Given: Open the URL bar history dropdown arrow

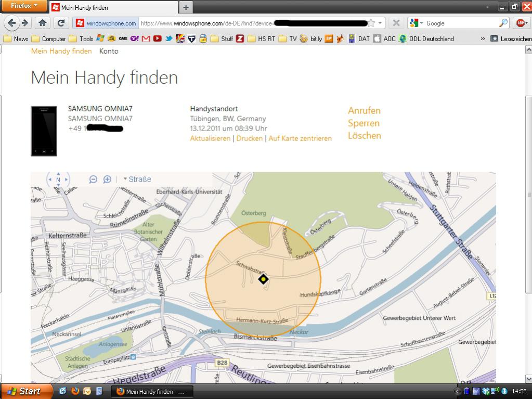Looking at the screenshot, I should click(380, 23).
